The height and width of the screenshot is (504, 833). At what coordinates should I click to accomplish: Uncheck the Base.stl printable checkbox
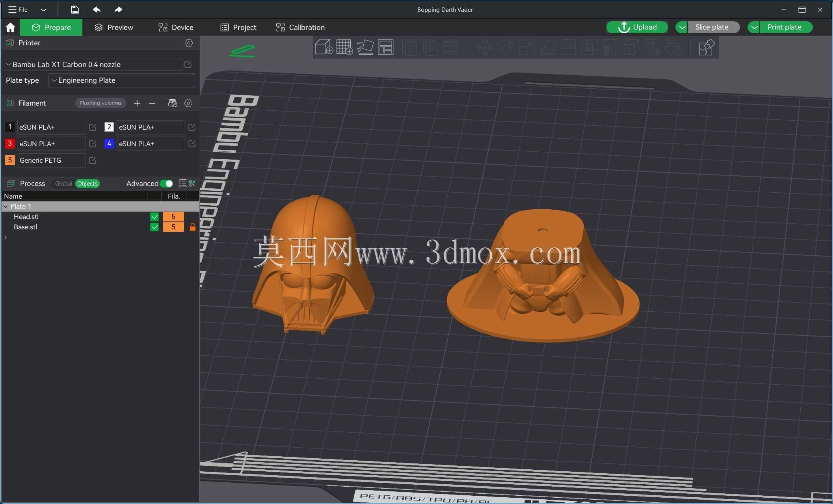pyautogui.click(x=154, y=227)
